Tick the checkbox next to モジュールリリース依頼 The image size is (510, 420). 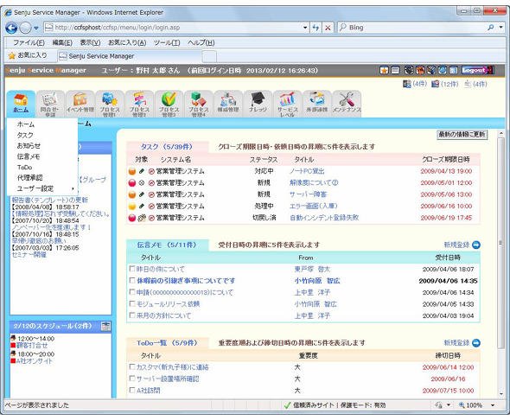[132, 303]
